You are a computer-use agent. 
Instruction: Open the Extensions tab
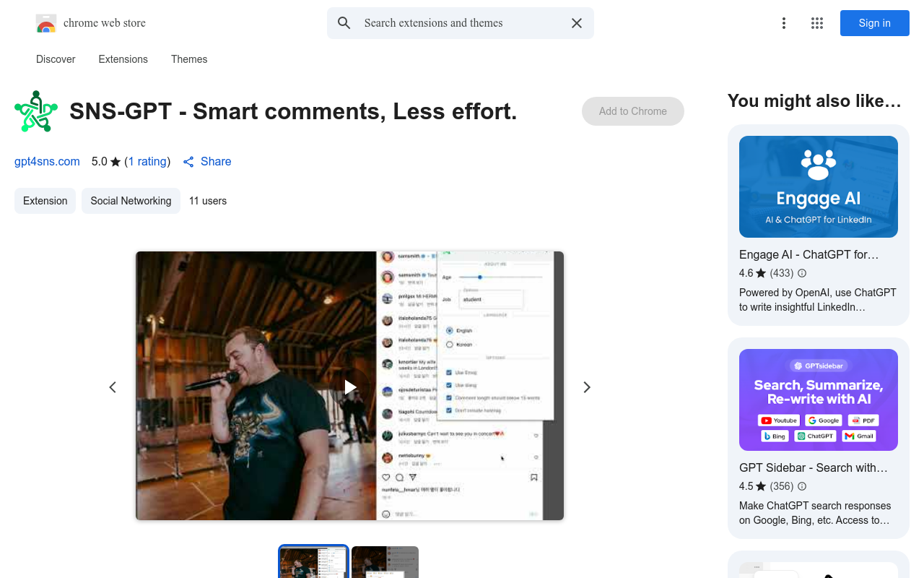click(x=123, y=59)
